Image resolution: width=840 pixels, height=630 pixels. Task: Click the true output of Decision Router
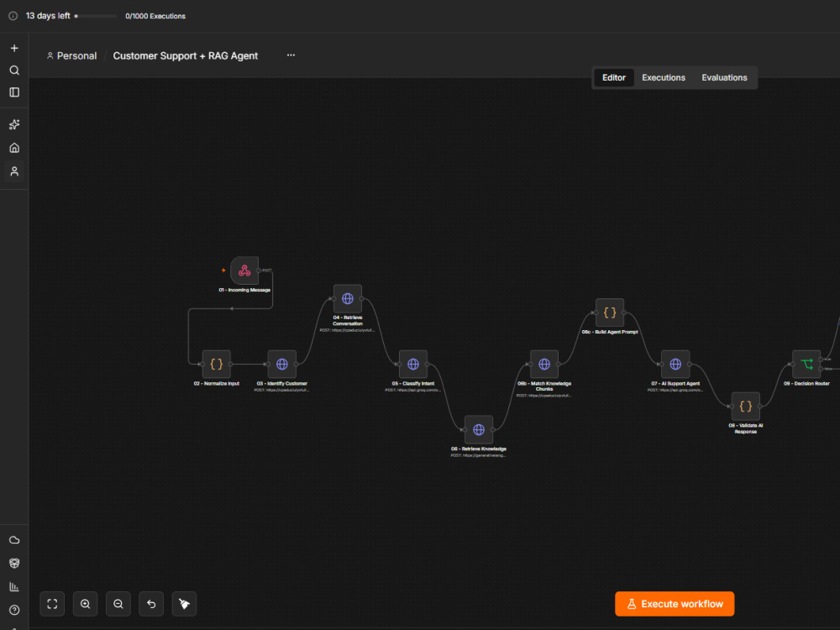tap(822, 360)
